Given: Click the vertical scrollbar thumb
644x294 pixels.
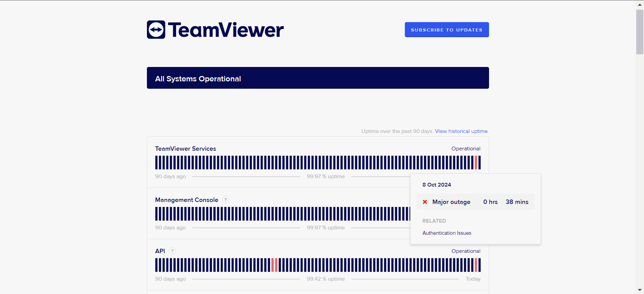Looking at the screenshot, I should pos(640,32).
